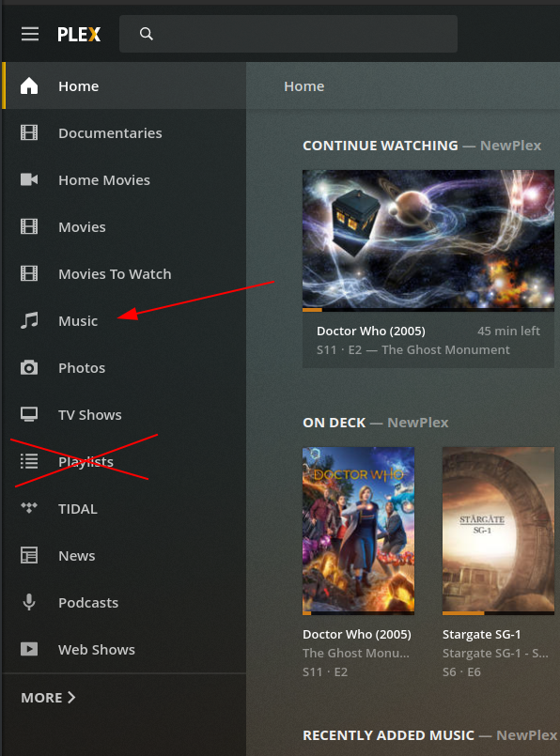Click the Documentaries film strip icon
Screen dimensions: 560x756
29,132
